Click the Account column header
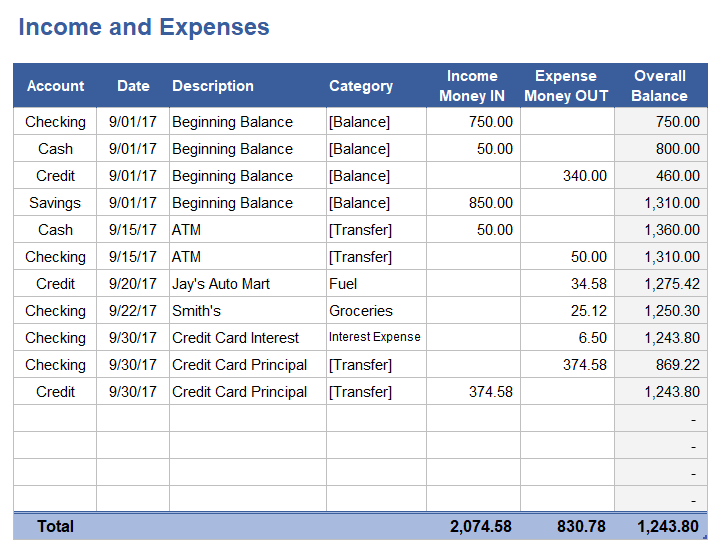 55,86
